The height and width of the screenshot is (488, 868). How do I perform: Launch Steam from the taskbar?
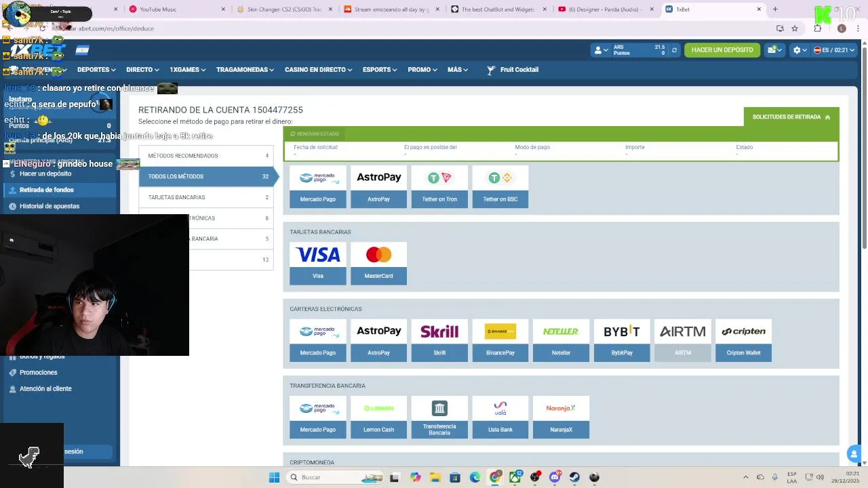tap(574, 477)
